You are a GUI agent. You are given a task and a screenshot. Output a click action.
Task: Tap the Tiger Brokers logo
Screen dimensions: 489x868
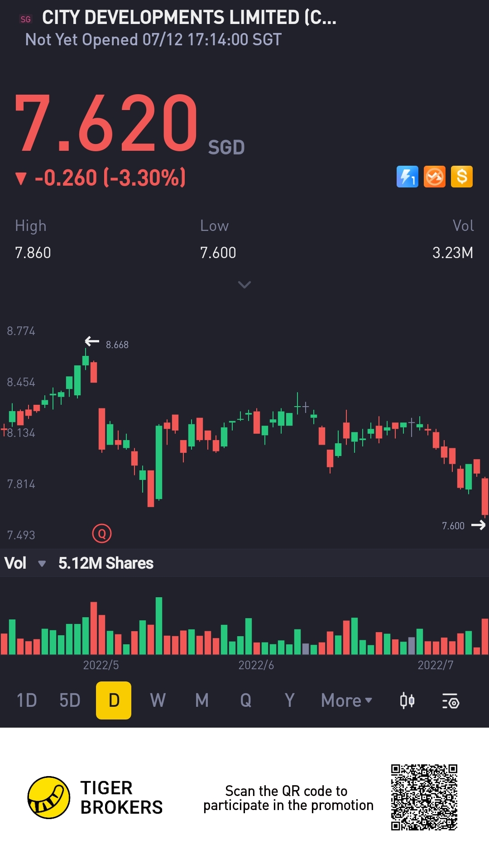coord(49,797)
